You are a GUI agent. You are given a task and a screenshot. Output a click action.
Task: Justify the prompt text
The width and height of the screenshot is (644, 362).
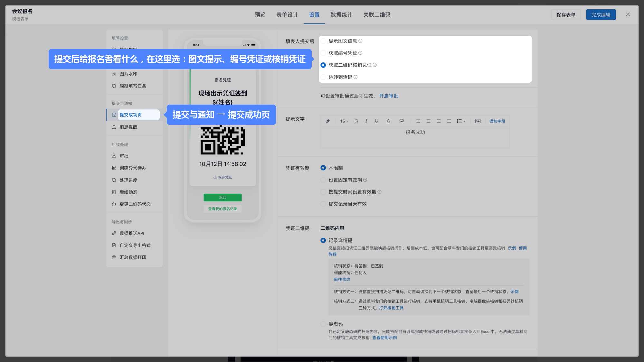pos(449,121)
